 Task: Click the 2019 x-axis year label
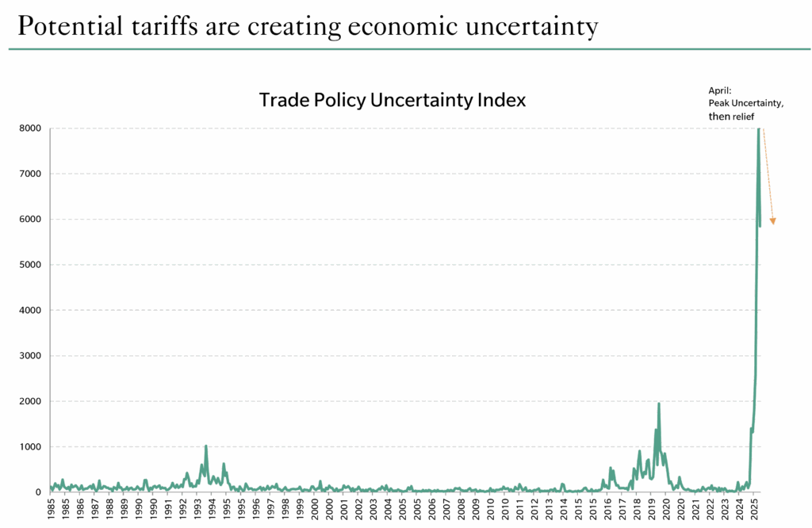click(x=653, y=509)
